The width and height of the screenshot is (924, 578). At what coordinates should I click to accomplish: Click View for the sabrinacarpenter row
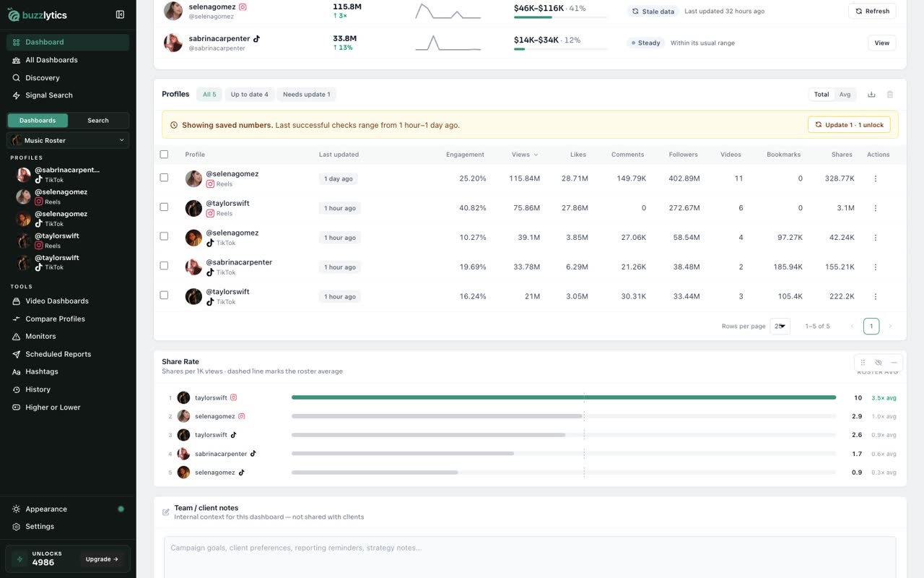[881, 43]
